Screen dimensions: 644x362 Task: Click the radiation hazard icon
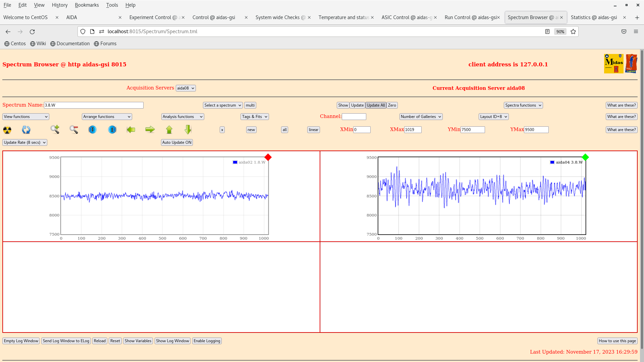point(7,130)
